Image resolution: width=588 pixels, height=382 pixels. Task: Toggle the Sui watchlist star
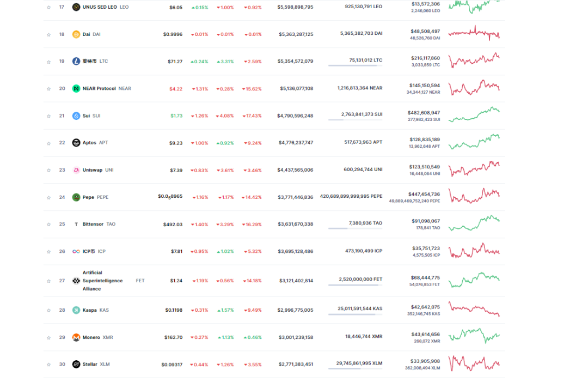(49, 116)
